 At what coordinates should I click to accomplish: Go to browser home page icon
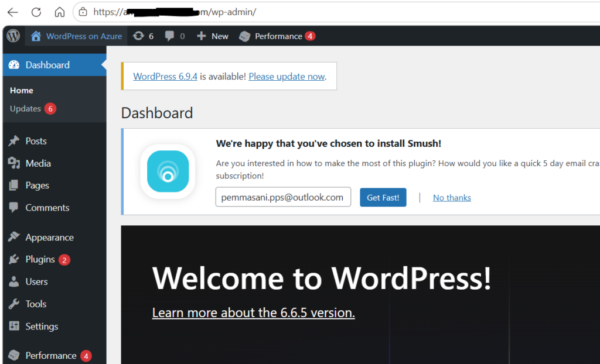(x=59, y=12)
